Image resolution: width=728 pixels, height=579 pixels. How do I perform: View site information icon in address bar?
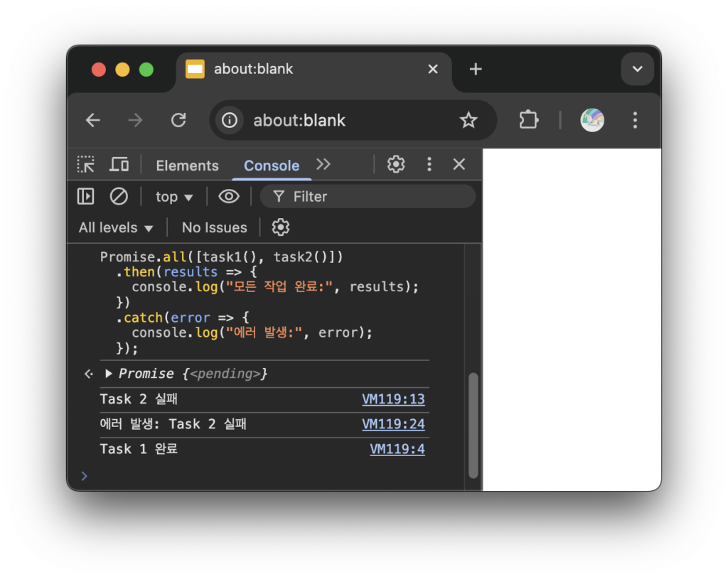point(230,121)
